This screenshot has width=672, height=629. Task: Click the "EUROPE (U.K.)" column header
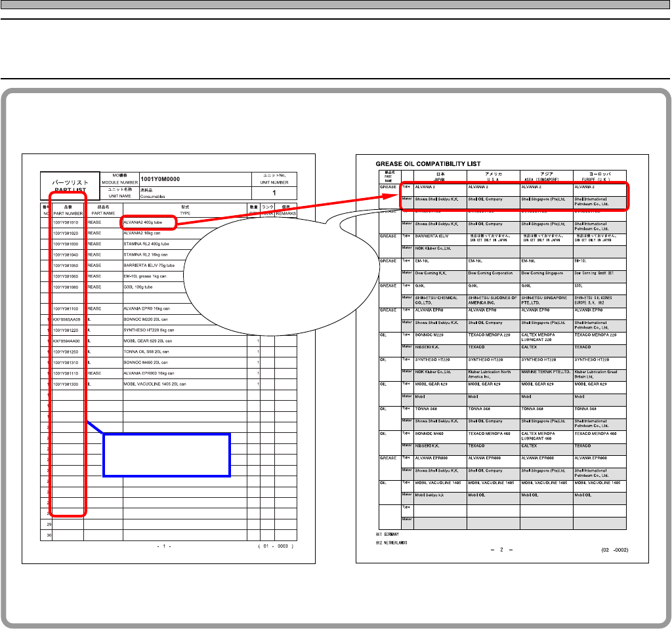(596, 180)
